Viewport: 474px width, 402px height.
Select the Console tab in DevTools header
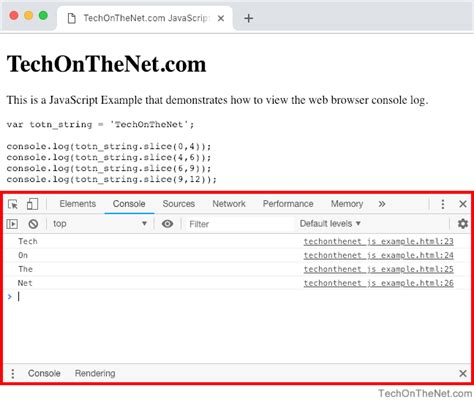click(x=129, y=204)
